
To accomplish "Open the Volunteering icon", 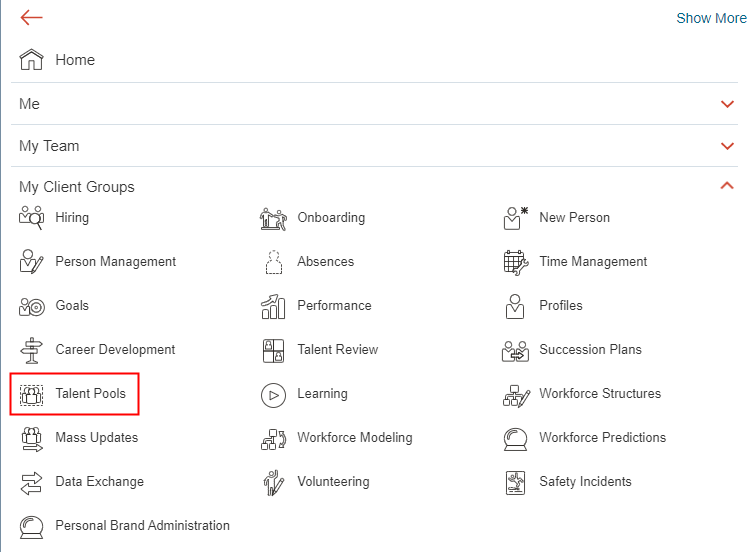I will pyautogui.click(x=273, y=483).
